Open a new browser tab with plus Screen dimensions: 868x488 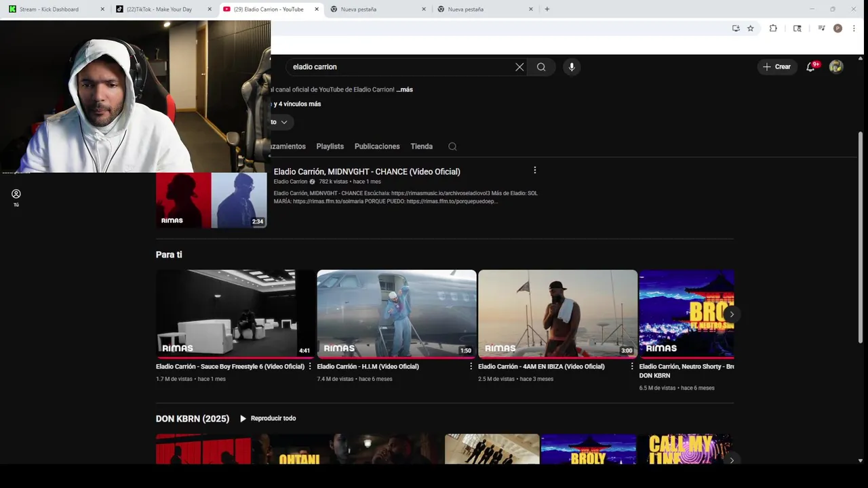coord(547,9)
